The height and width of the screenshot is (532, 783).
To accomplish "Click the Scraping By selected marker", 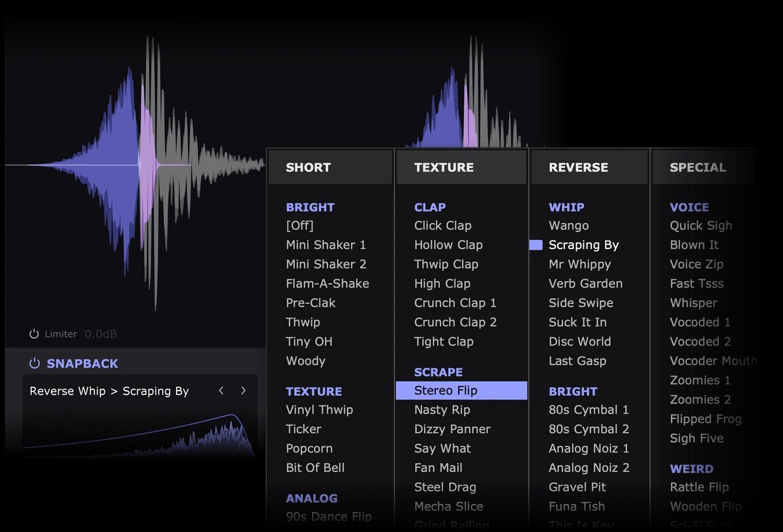I will pos(536,245).
